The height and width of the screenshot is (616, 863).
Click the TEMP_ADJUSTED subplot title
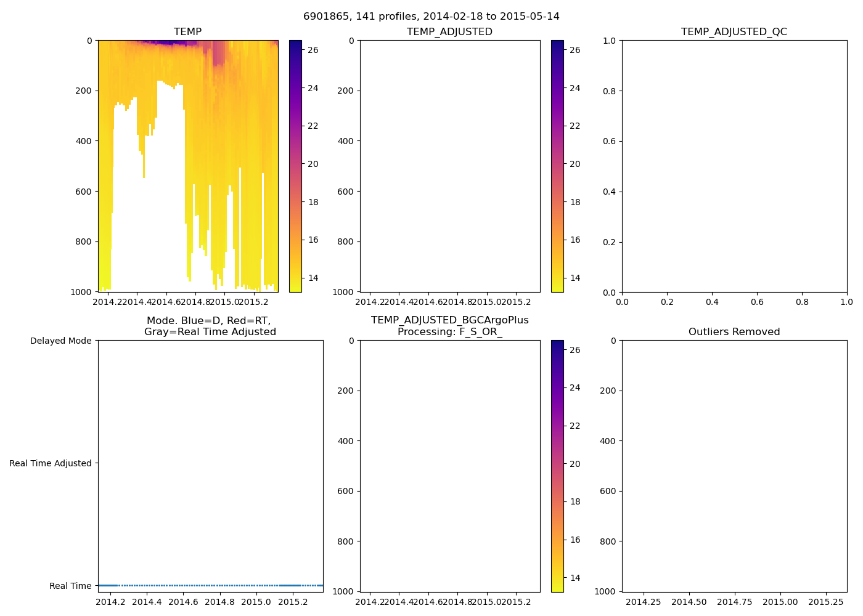pos(449,32)
